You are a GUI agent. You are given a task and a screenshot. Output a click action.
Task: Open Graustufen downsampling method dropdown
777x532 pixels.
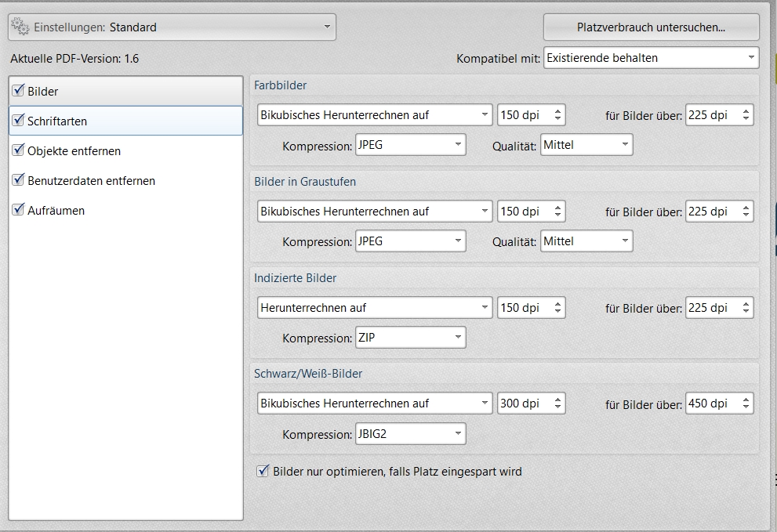point(375,212)
